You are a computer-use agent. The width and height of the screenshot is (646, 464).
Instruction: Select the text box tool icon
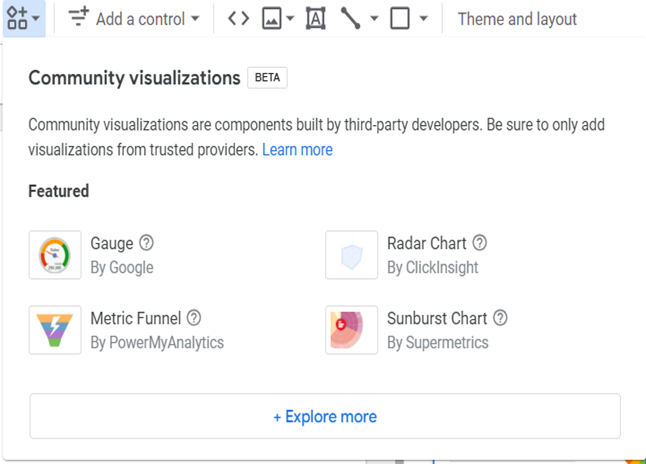[x=316, y=19]
